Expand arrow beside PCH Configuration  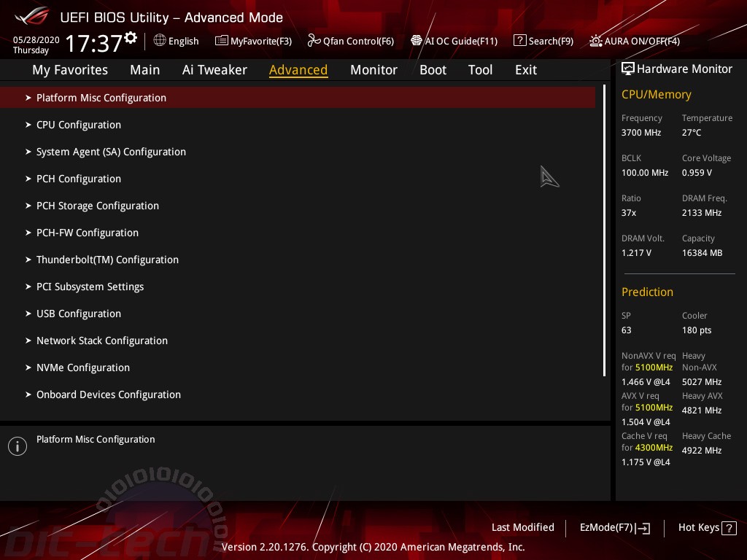point(28,179)
